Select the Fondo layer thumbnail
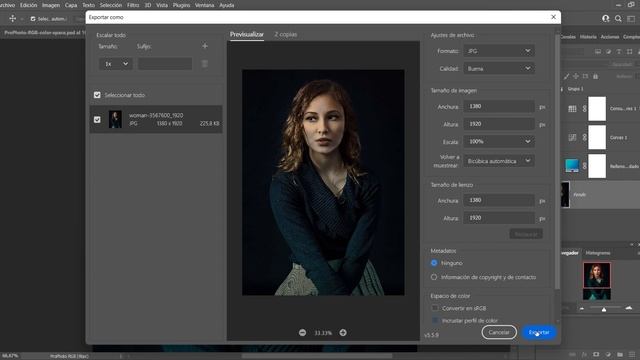The image size is (640, 360). (x=565, y=195)
